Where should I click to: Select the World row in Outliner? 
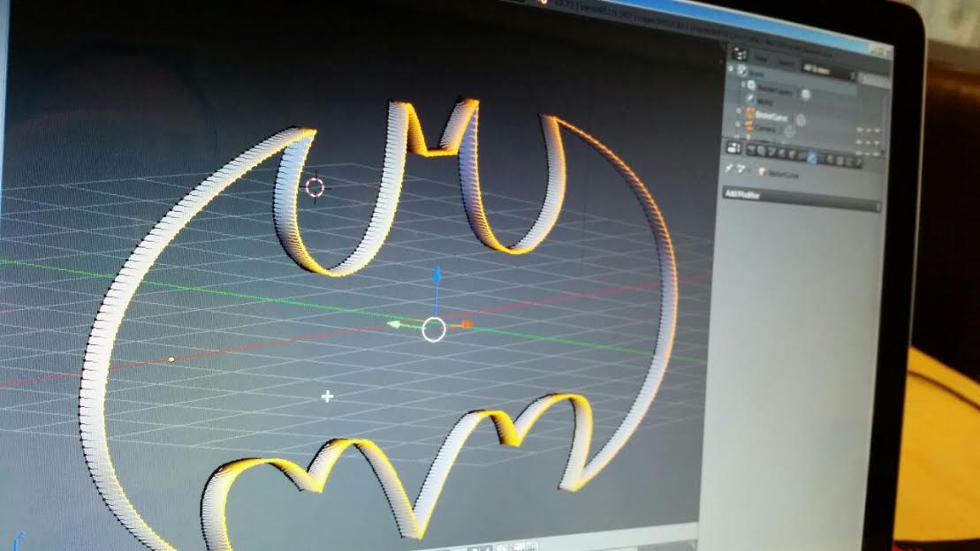764,102
